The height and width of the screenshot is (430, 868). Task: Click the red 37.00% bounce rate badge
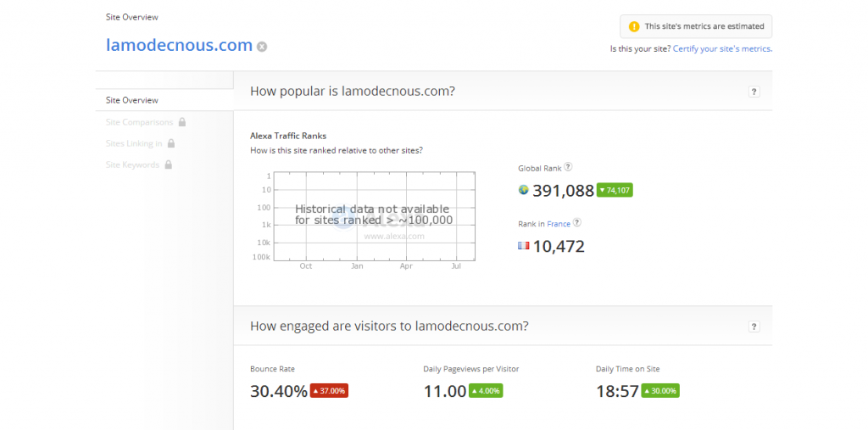(x=329, y=391)
